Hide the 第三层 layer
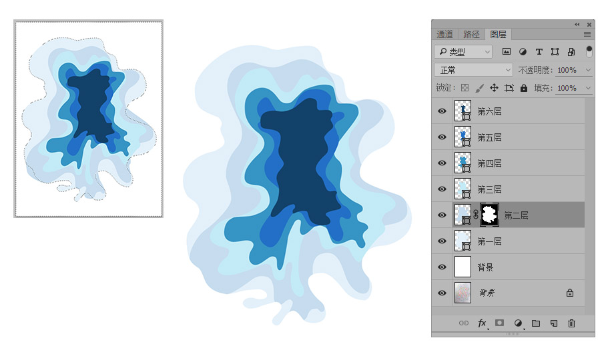Viewport: 614px width, 364px height. (x=442, y=189)
